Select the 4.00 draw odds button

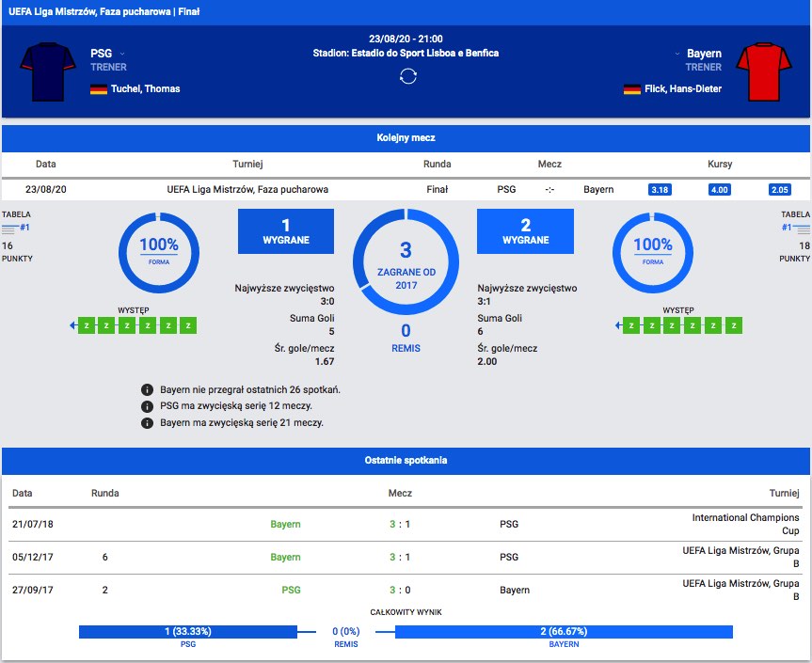tap(720, 190)
